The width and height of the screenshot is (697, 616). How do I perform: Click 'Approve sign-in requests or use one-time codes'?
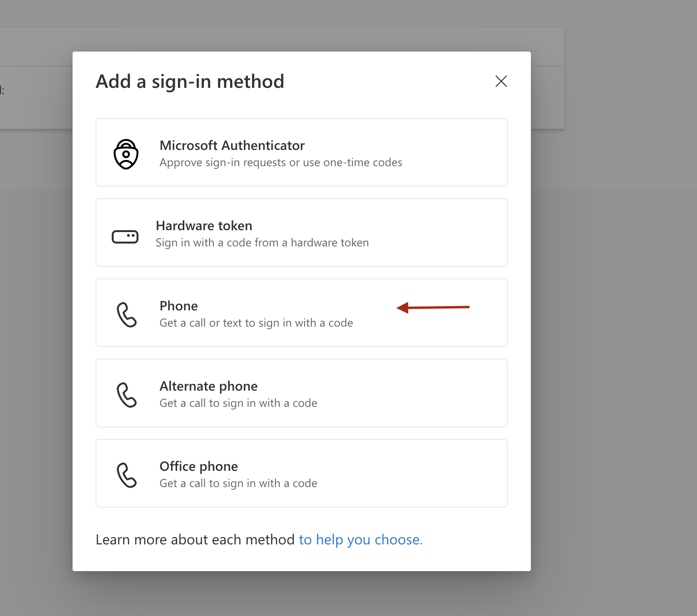tap(281, 163)
